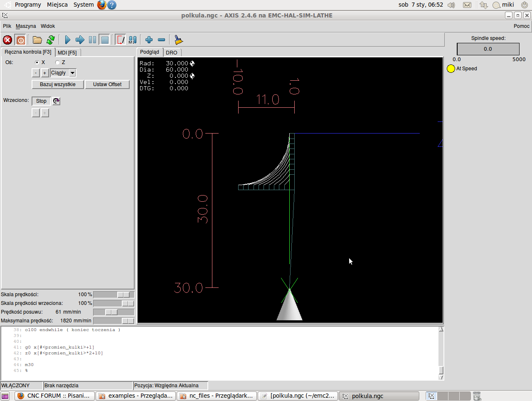Switch to the CNC FORUM taskbar window
The image size is (532, 401).
coord(54,396)
